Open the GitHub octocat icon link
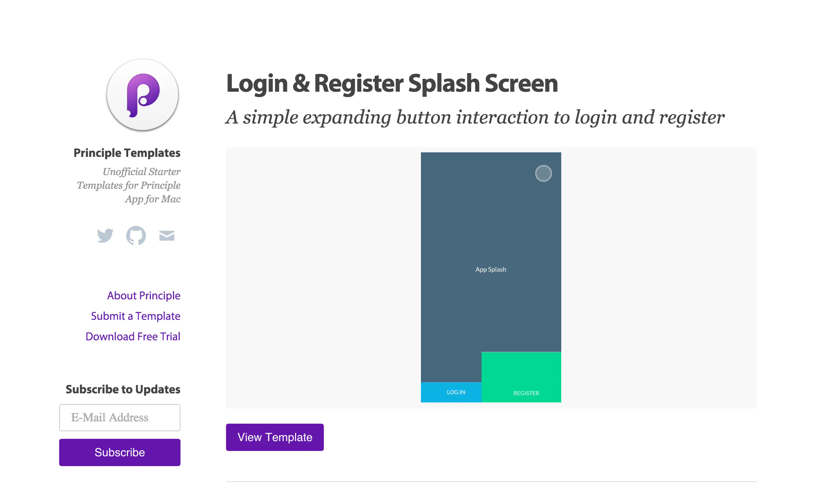Viewport: 832px width, 504px height. (x=136, y=235)
